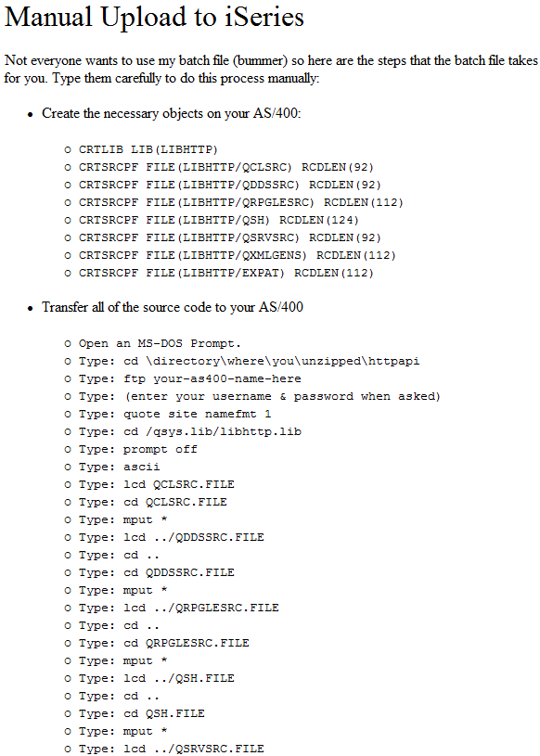Image resolution: width=540 pixels, height=756 pixels.
Task: Click the 'cd /qsys.lib/libhttp.lib' line
Action: [190, 431]
